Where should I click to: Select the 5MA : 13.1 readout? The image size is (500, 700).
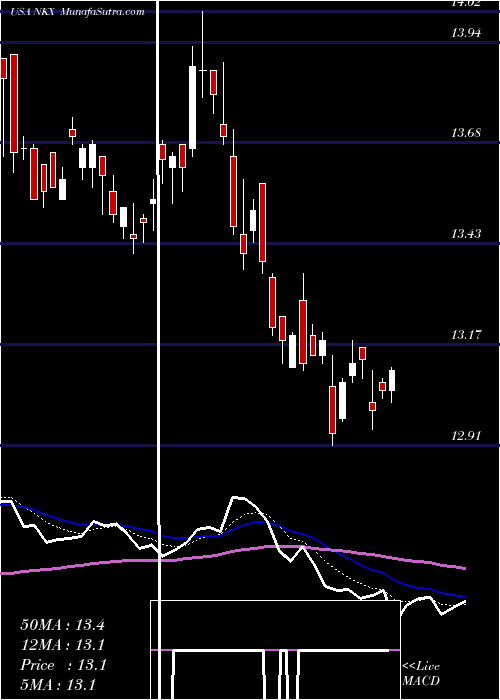tap(58, 685)
